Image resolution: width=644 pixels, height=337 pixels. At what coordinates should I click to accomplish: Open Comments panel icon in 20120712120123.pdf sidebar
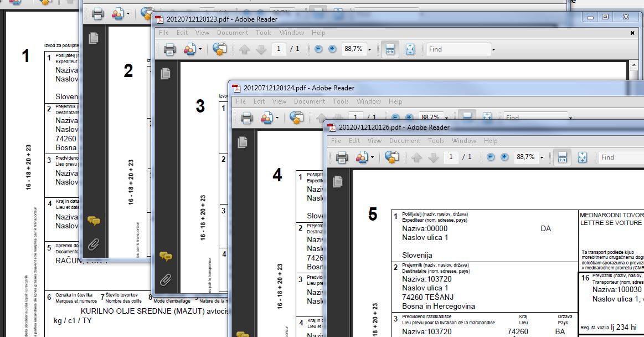click(166, 257)
